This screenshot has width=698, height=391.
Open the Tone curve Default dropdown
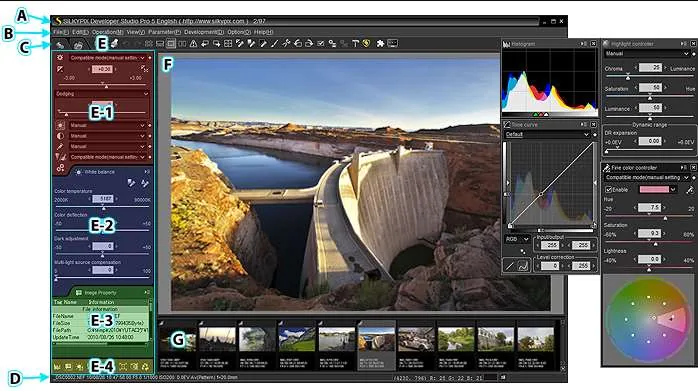[x=547, y=134]
